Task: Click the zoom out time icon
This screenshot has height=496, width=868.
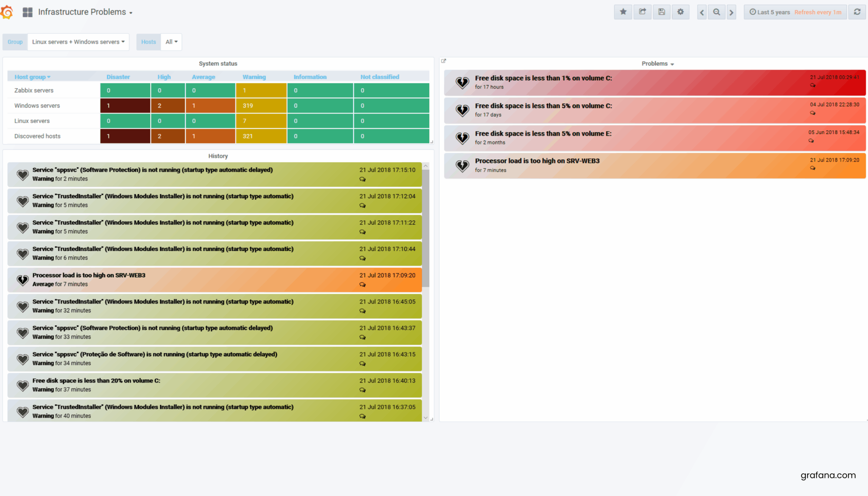Action: (x=716, y=12)
